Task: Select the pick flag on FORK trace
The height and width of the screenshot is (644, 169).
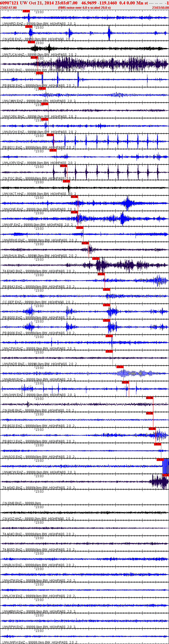Action: click(45, 104)
